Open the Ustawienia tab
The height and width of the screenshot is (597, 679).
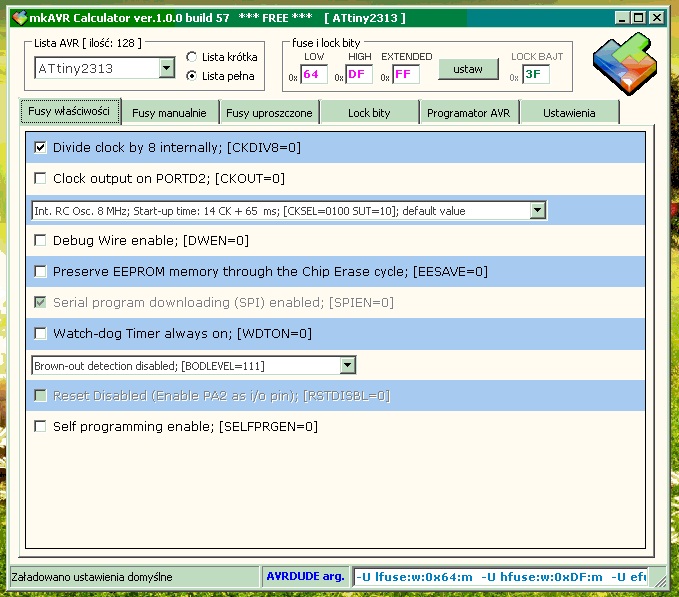click(x=569, y=113)
